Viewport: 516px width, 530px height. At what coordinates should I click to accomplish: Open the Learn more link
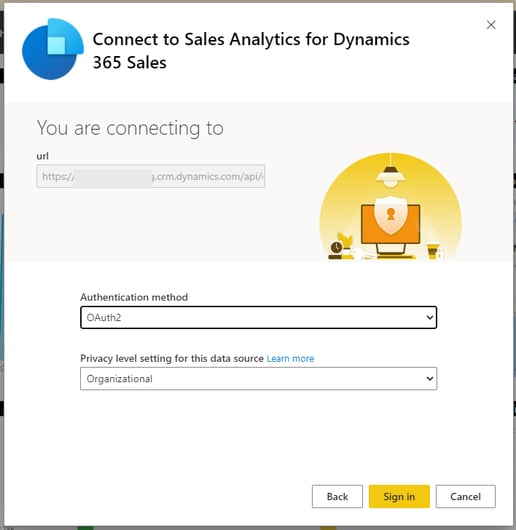pos(290,358)
